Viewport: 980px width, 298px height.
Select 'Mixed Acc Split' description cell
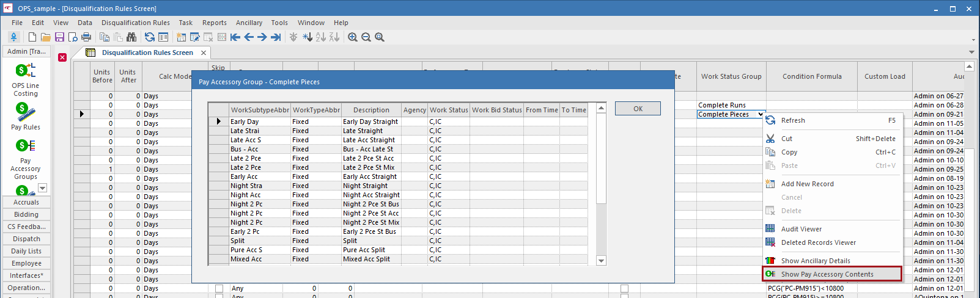point(371,259)
